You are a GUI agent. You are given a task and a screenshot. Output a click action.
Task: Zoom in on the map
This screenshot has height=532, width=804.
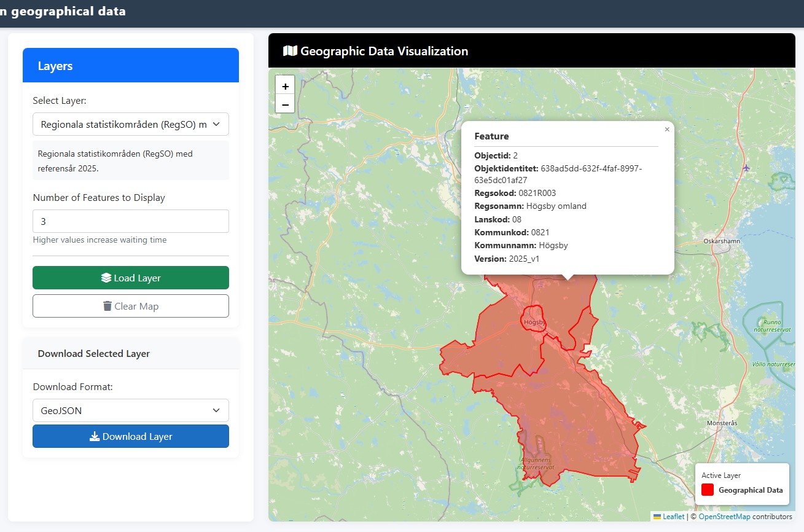pos(285,86)
